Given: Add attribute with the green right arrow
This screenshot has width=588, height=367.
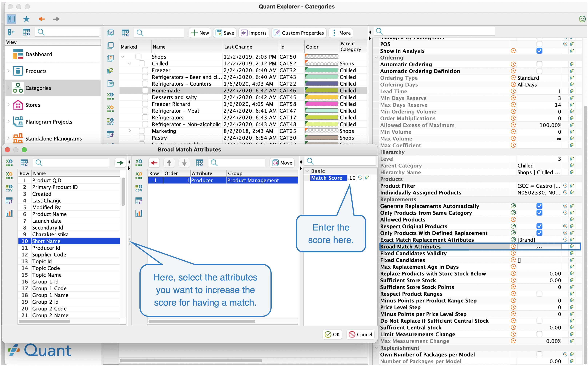Looking at the screenshot, I should [120, 163].
